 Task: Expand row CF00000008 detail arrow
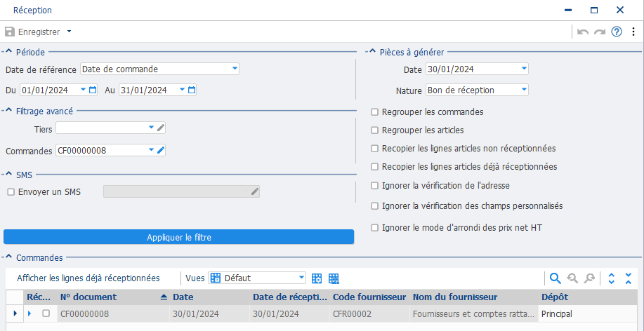(x=29, y=313)
